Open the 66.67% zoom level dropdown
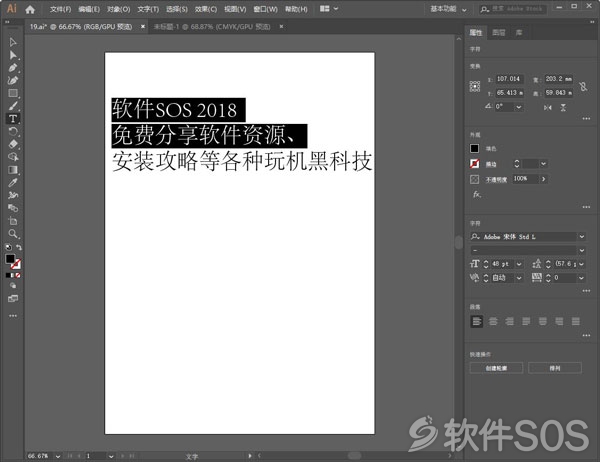Image resolution: width=600 pixels, height=462 pixels. pyautogui.click(x=58, y=456)
